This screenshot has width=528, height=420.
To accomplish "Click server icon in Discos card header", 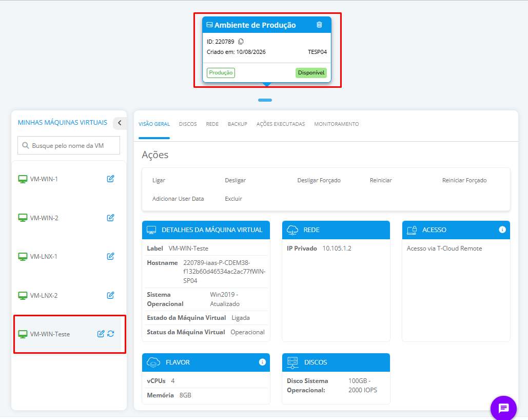I will pos(292,362).
